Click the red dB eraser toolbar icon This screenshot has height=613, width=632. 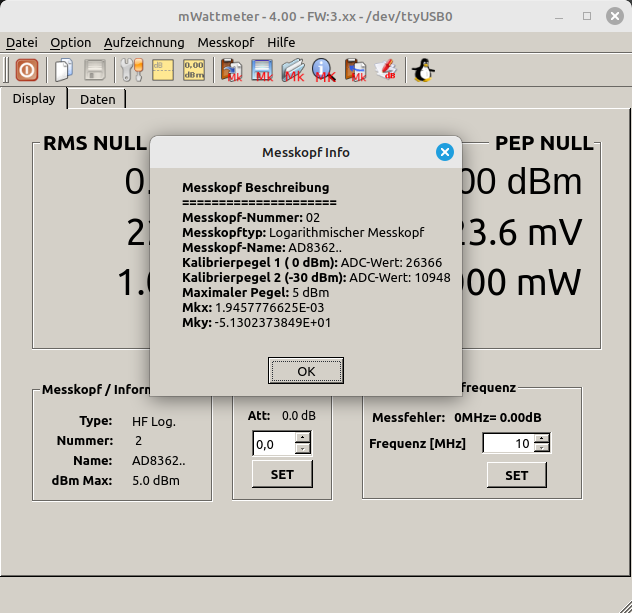click(385, 70)
